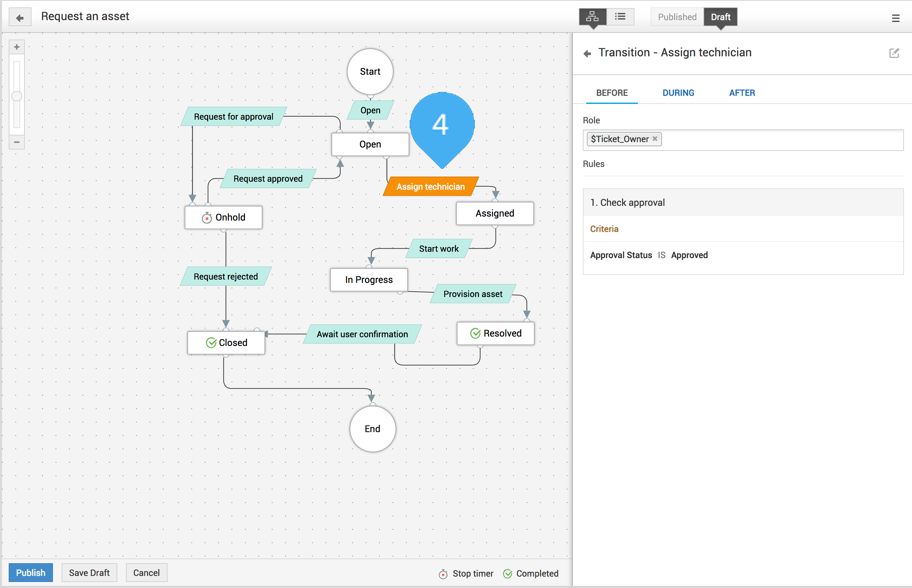The width and height of the screenshot is (912, 588).
Task: Open the DURING tab
Action: coord(678,93)
